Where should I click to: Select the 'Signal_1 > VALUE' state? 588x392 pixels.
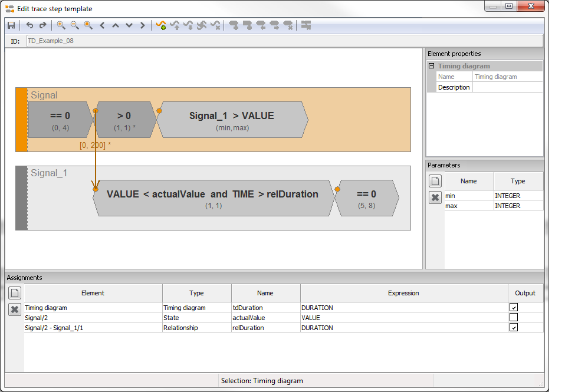tap(232, 120)
